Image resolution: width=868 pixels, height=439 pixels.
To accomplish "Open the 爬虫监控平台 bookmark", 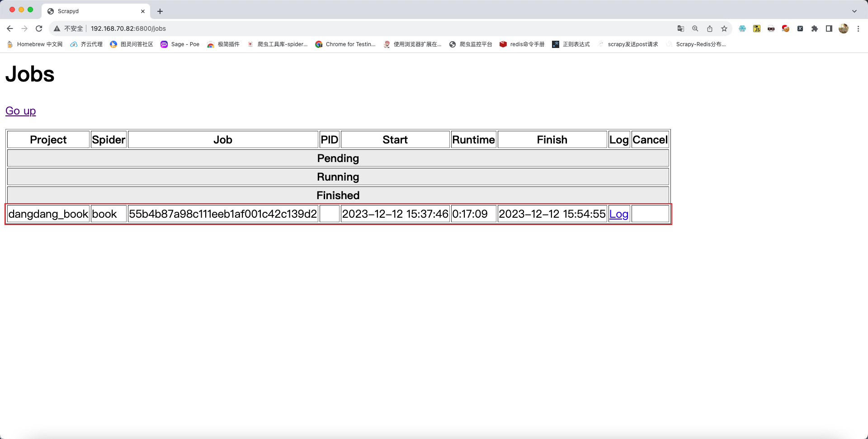I will [471, 44].
